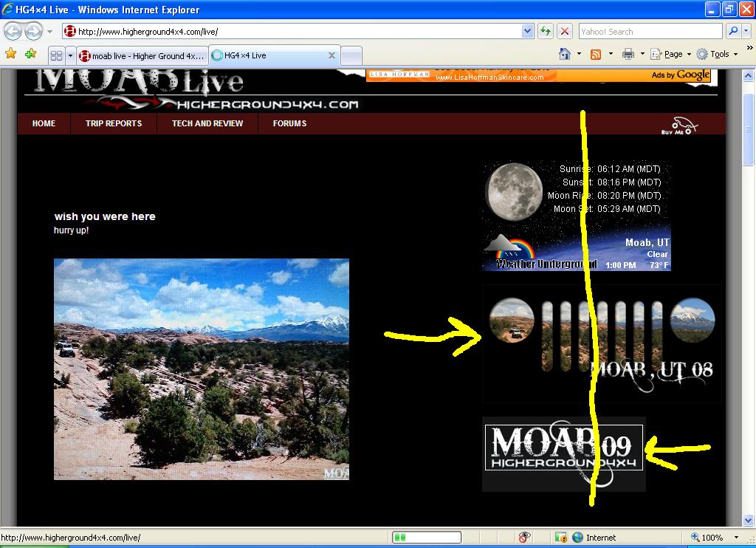Toggle the Quick Tabs view button

(x=56, y=55)
